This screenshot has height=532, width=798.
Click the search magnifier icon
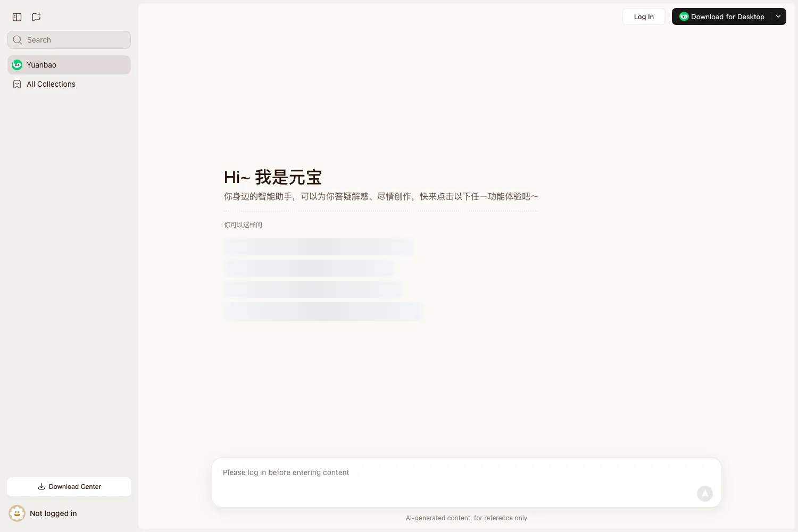click(x=18, y=40)
